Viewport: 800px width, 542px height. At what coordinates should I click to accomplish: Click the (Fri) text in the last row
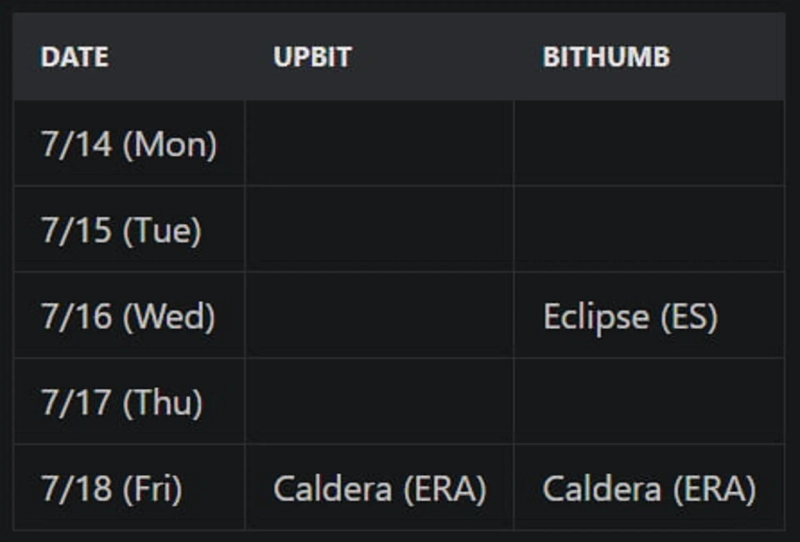coord(152,489)
